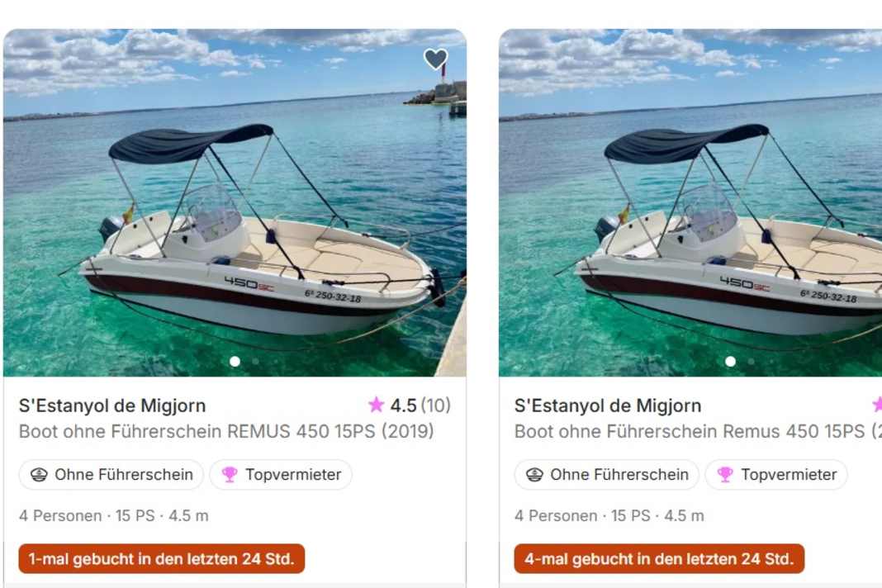Click the 4.5 (10) rating text
The height and width of the screenshot is (588, 882).
click(x=420, y=405)
